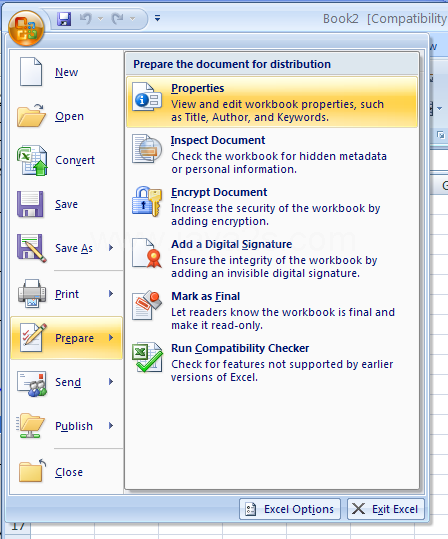
Task: Click the Close folder icon
Action: point(32,471)
